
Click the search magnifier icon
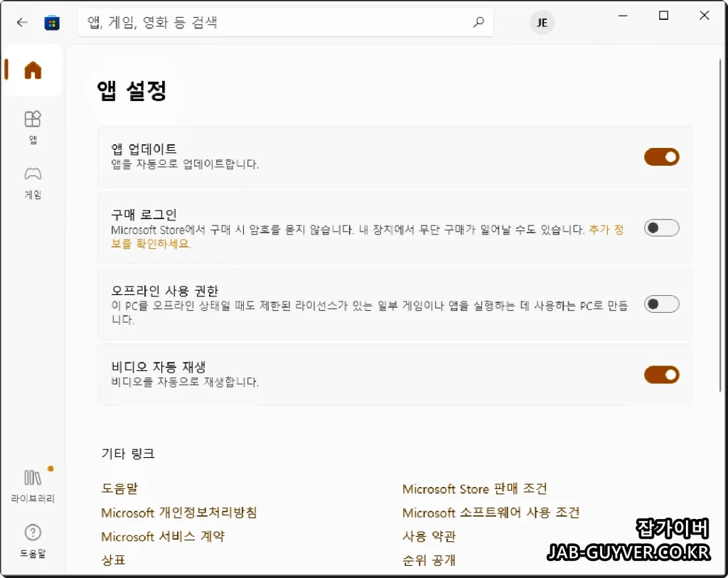pos(478,22)
